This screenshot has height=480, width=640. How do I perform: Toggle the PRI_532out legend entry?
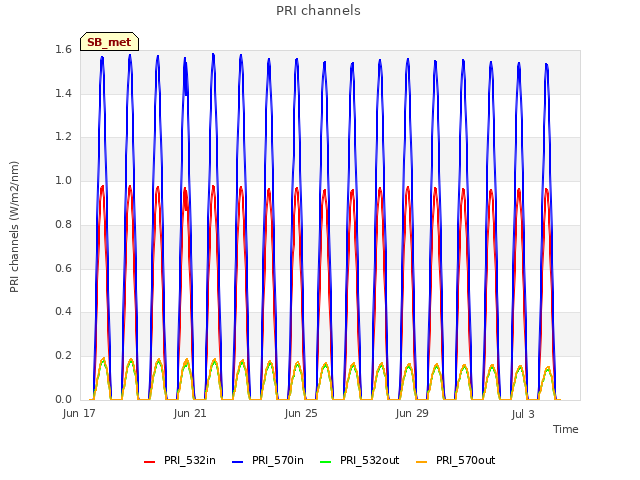[359, 460]
